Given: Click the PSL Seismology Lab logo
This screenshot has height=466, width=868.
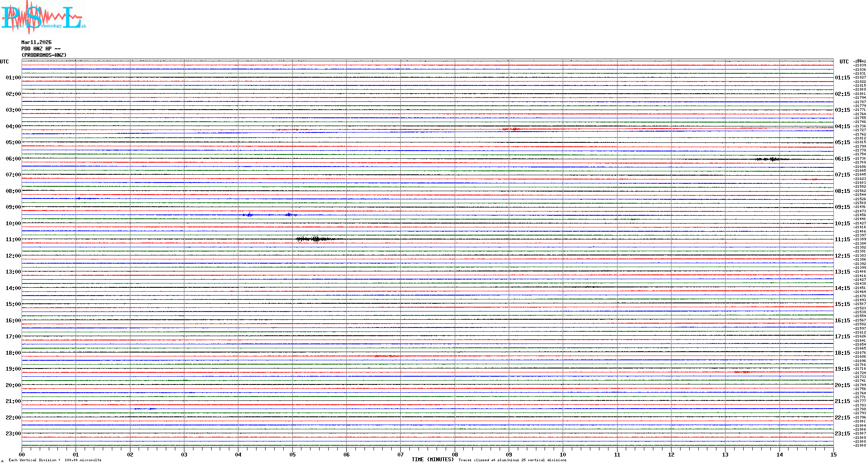Looking at the screenshot, I should (x=43, y=17).
